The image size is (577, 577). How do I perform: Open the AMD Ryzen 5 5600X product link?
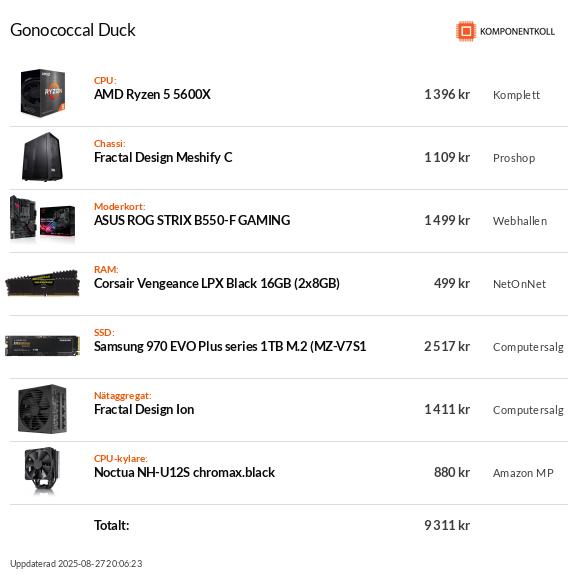point(152,95)
